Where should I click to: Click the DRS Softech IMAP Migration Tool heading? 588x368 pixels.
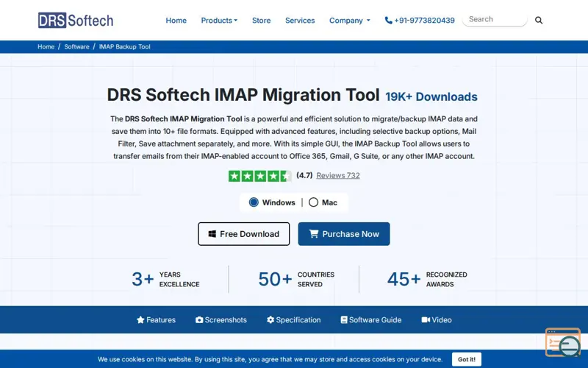(x=243, y=95)
